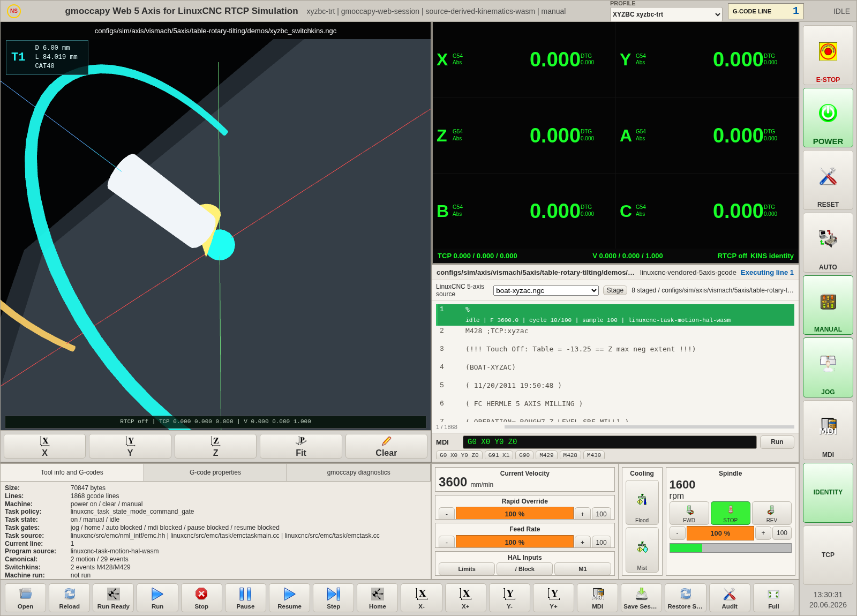Start the program with bottom Run

157,598
